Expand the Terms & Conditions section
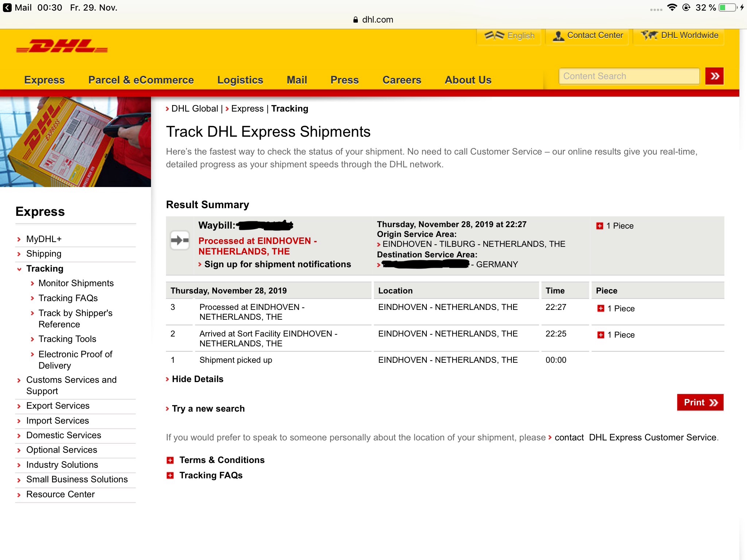 pos(170,460)
